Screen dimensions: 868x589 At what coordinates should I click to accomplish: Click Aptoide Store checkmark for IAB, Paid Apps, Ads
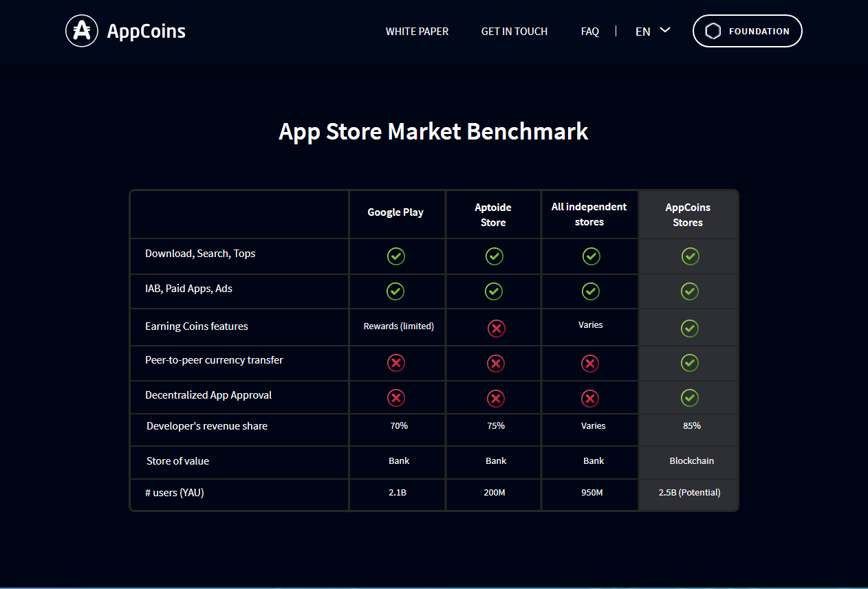pyautogui.click(x=493, y=291)
